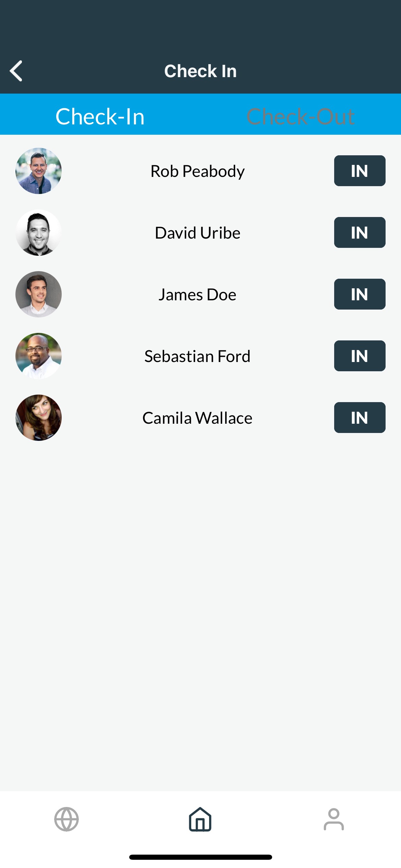Select the Camila Wallace name label
The image size is (401, 868).
coord(197,418)
